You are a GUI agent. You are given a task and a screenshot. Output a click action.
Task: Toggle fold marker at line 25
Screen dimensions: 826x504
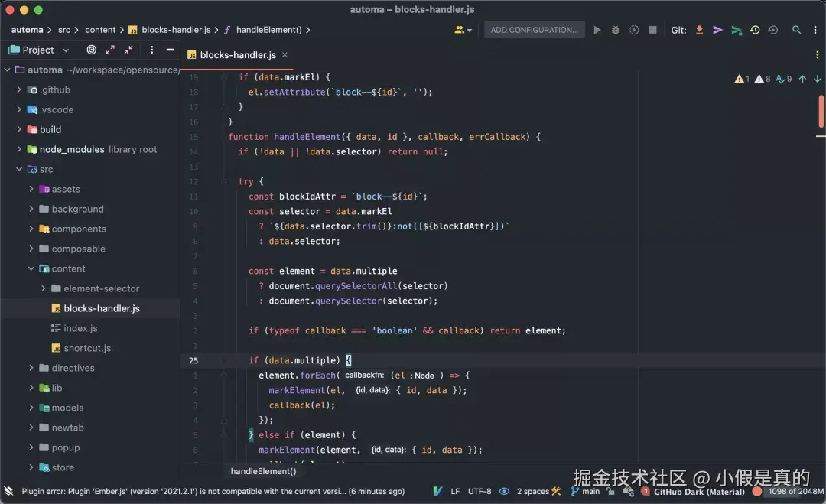tap(224, 361)
